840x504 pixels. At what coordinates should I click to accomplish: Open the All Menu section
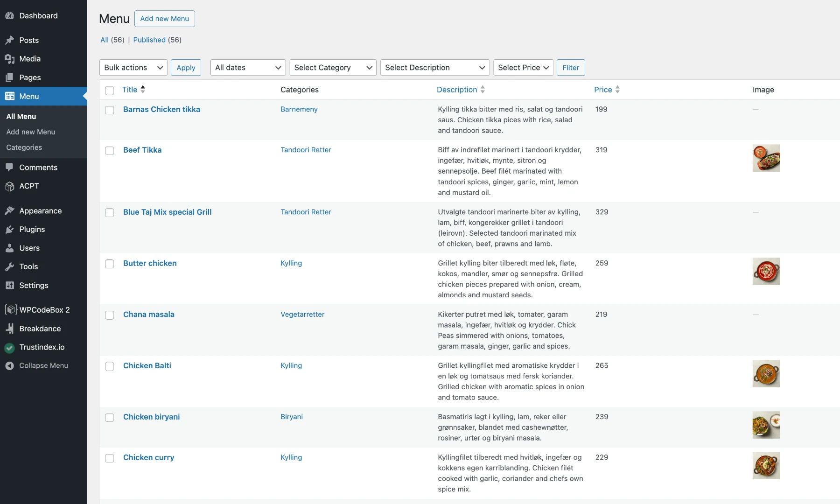[21, 116]
